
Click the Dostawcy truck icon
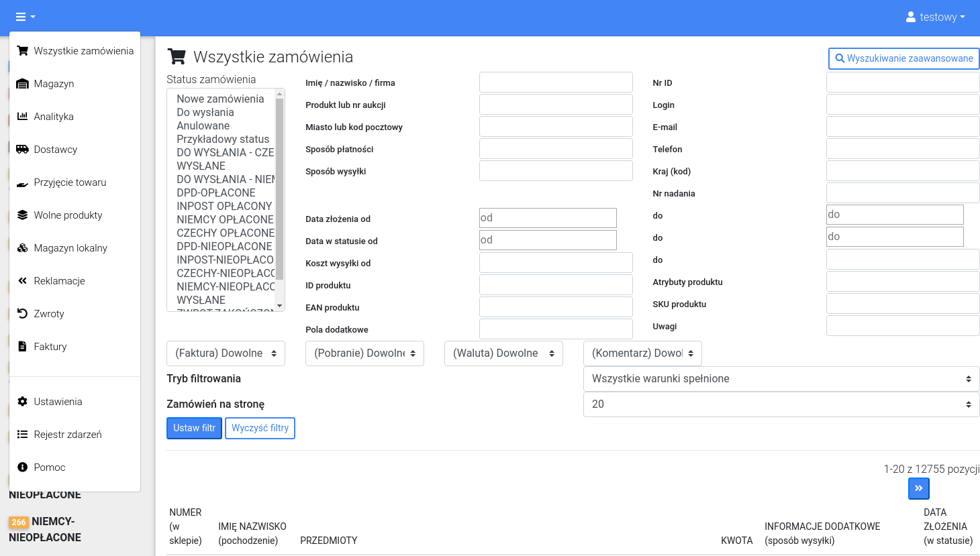click(x=22, y=150)
